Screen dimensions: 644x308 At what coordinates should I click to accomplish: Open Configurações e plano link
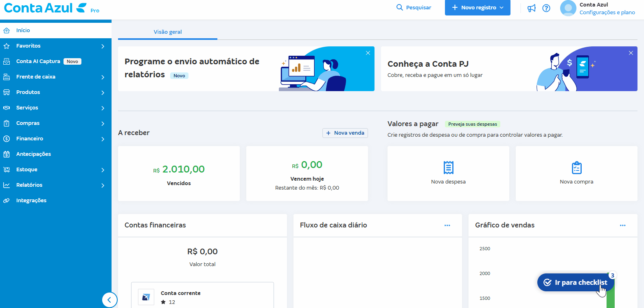click(607, 13)
